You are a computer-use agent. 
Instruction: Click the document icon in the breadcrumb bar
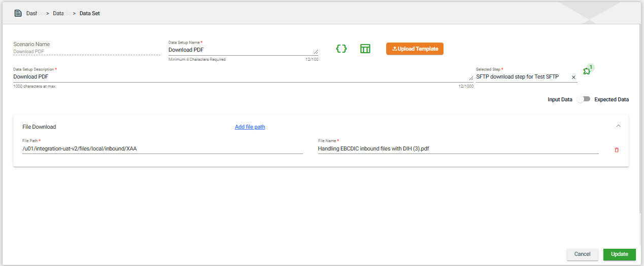(x=18, y=13)
